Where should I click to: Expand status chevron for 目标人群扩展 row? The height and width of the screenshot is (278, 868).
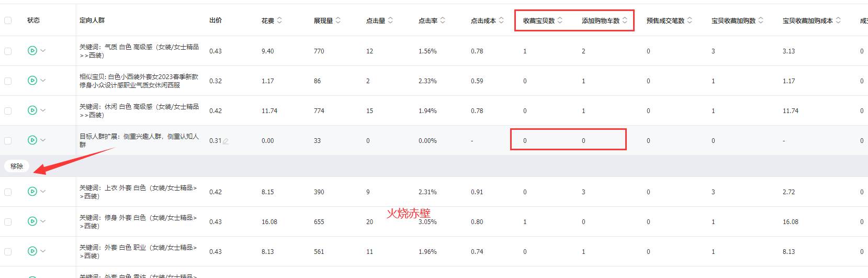(43, 140)
